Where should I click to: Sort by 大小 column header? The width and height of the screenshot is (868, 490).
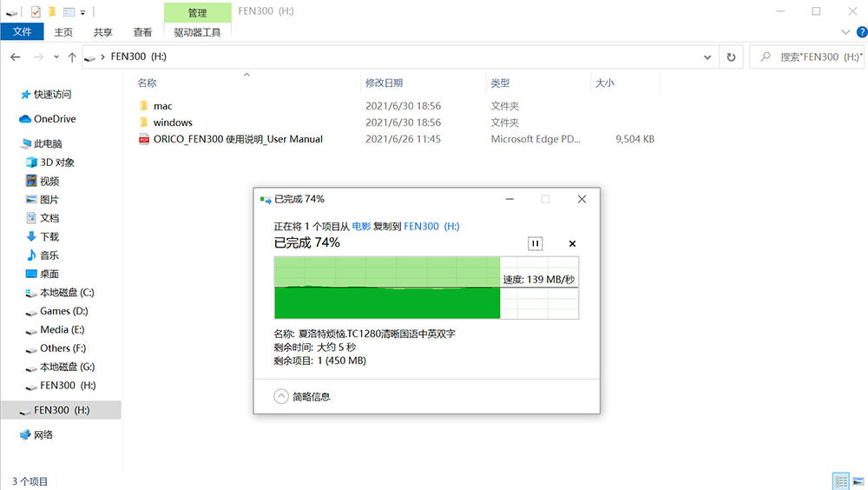pos(604,83)
